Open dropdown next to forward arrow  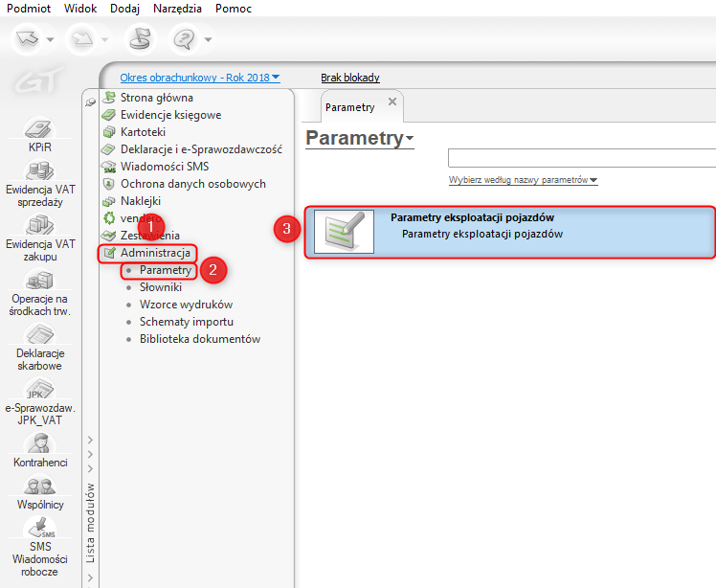(104, 40)
